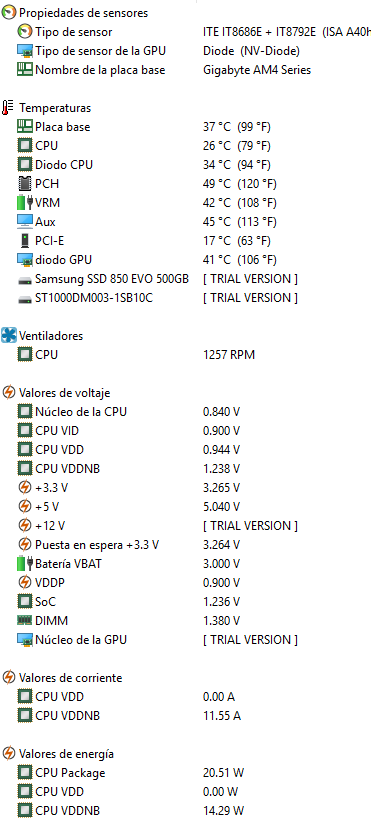
Task: Click the battery icon next to VRM
Action: coord(25,203)
